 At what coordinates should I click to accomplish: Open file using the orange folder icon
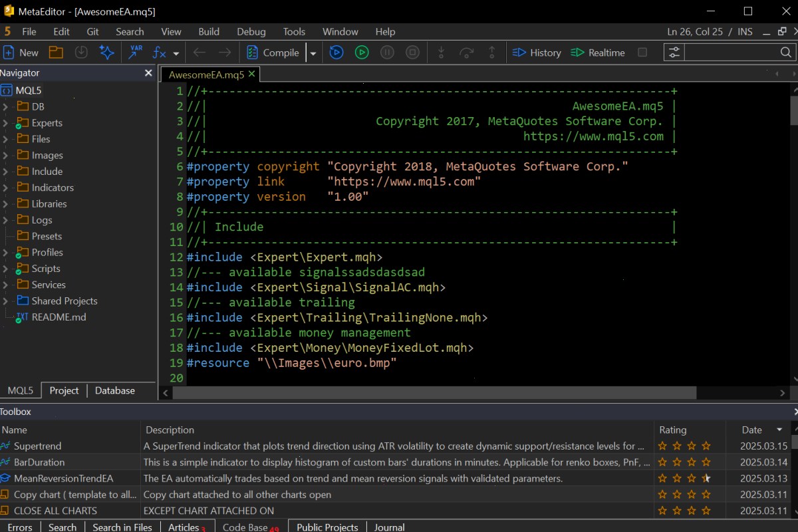(56, 53)
